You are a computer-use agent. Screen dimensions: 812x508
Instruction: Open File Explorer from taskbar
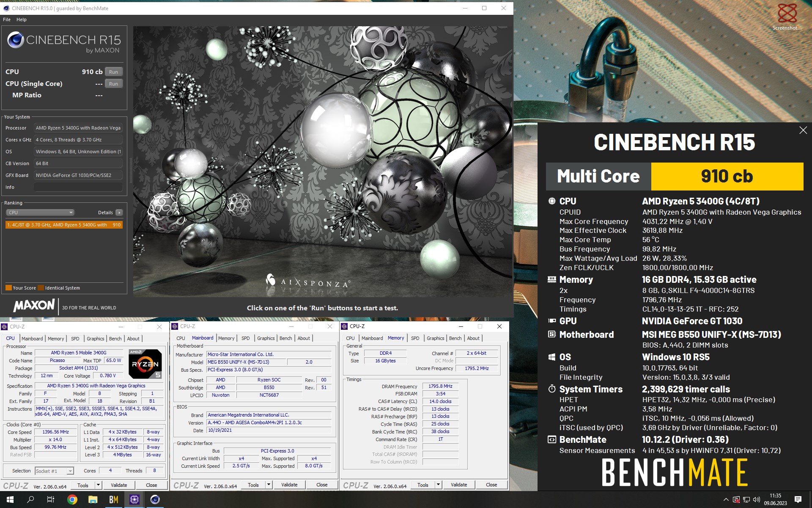[93, 500]
